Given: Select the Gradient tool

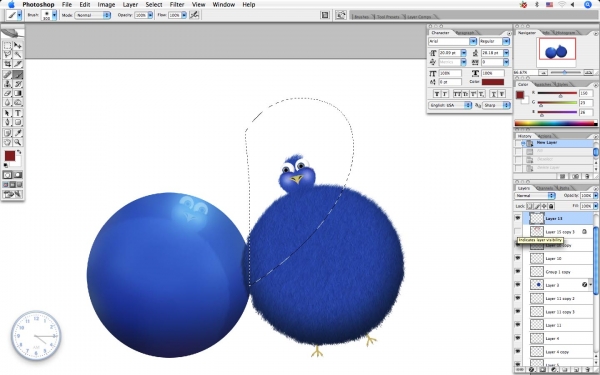Looking at the screenshot, I should 18,93.
